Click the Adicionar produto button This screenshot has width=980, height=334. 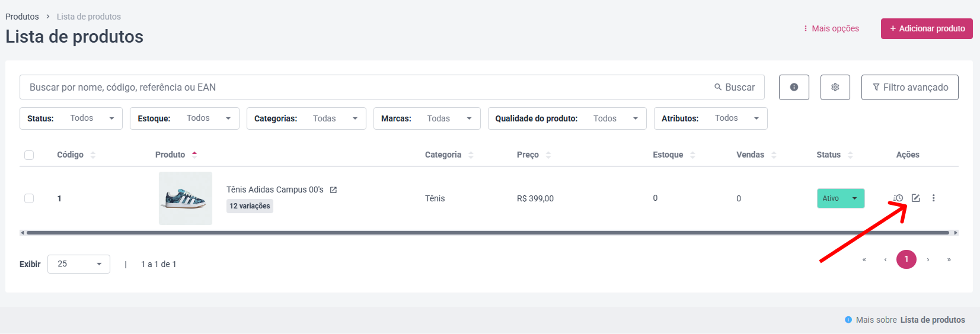coord(927,28)
